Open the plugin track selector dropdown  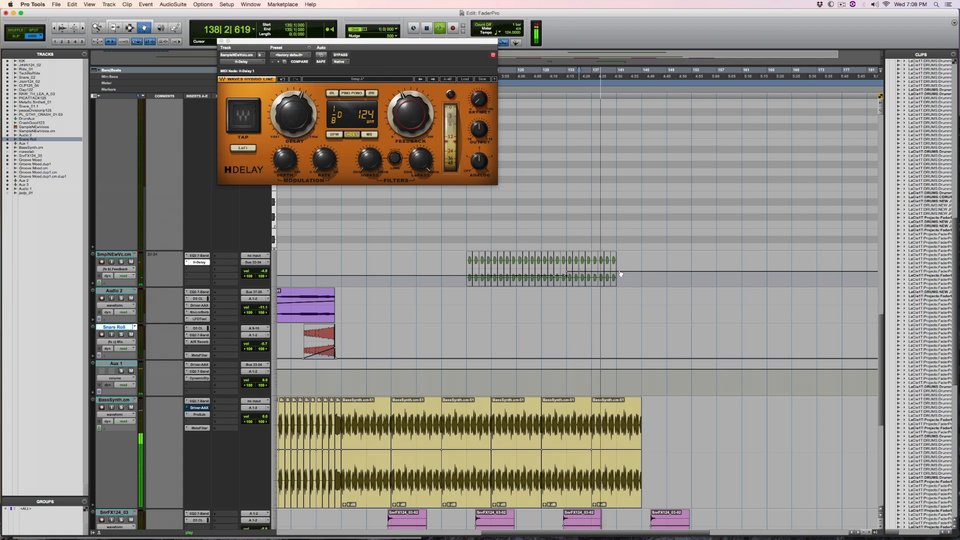point(238,54)
